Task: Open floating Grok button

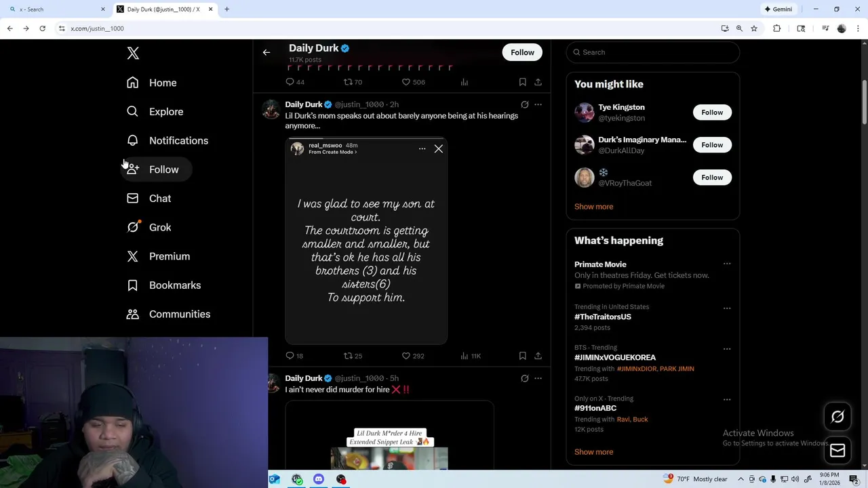Action: (837, 417)
